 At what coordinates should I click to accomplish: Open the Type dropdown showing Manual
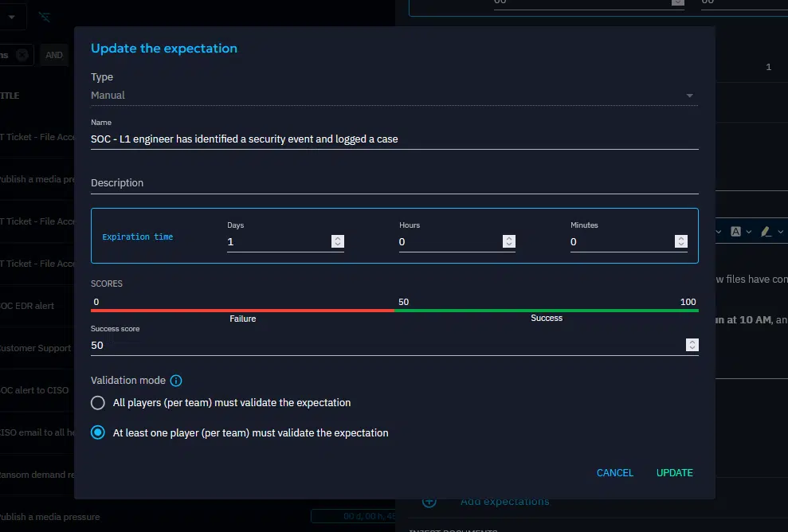(x=394, y=96)
